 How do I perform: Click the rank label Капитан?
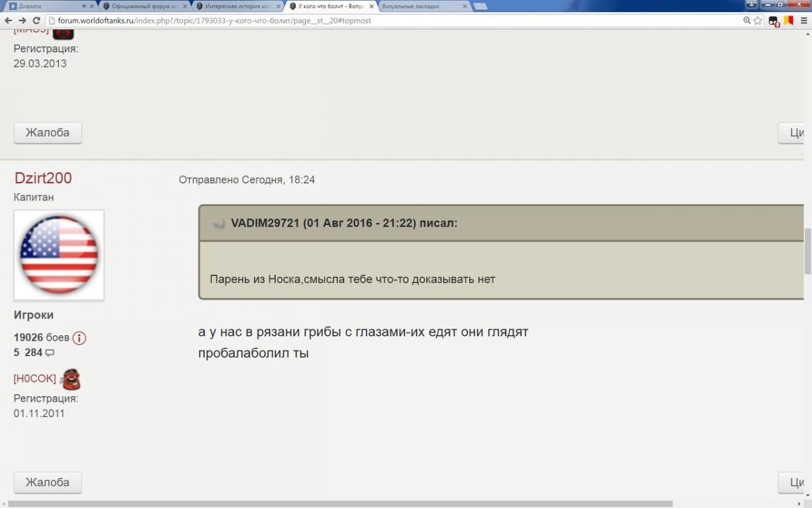(34, 197)
